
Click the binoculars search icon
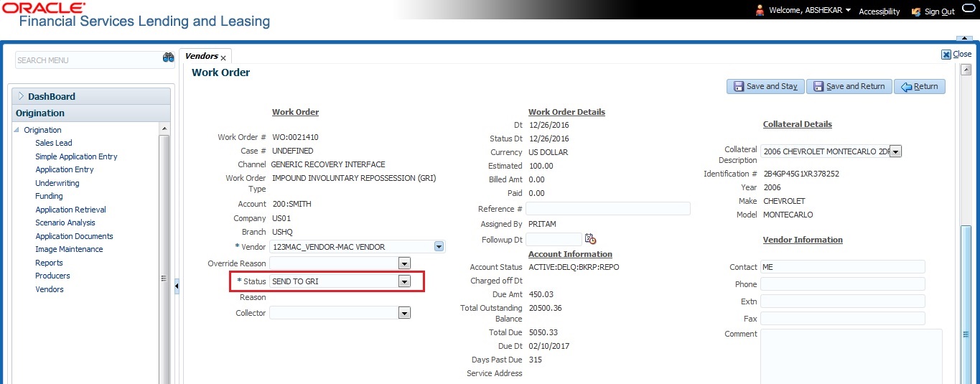pos(169,58)
